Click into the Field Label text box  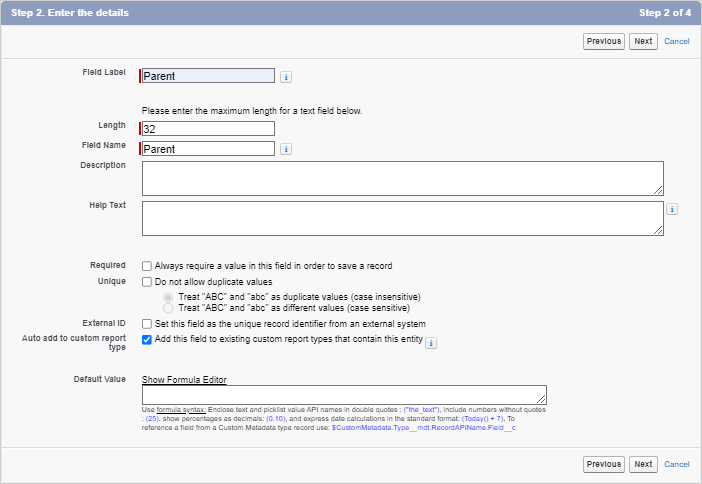click(208, 75)
